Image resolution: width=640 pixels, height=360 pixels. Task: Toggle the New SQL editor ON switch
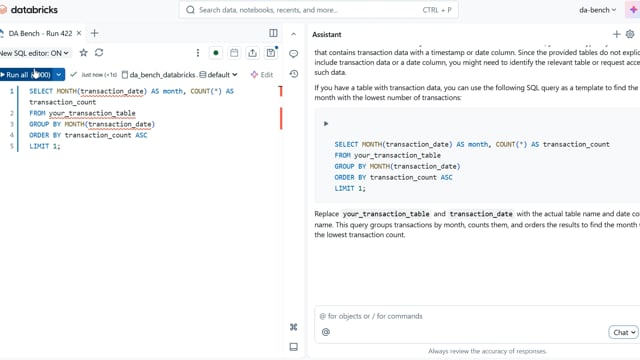(34, 53)
